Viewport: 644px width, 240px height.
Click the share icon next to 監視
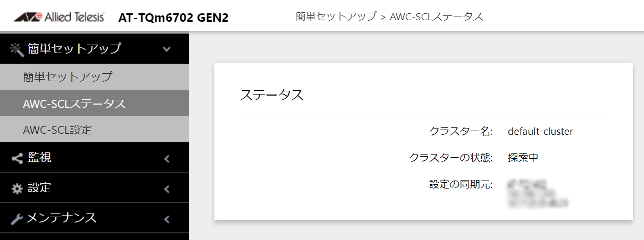point(17,158)
